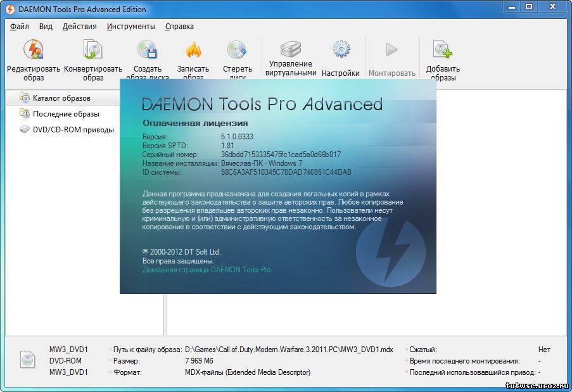Image resolution: width=572 pixels, height=392 pixels.
Task: Select DVD/CD-ROM приводы in the tree
Action: tap(73, 130)
